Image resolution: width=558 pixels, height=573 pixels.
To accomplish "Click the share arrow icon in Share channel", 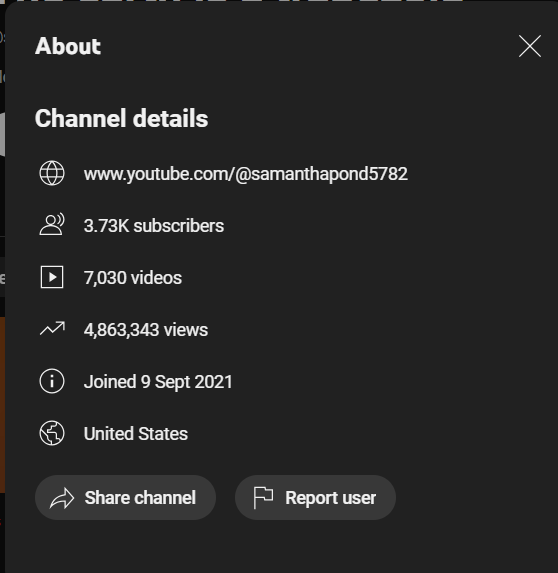I will tap(62, 498).
